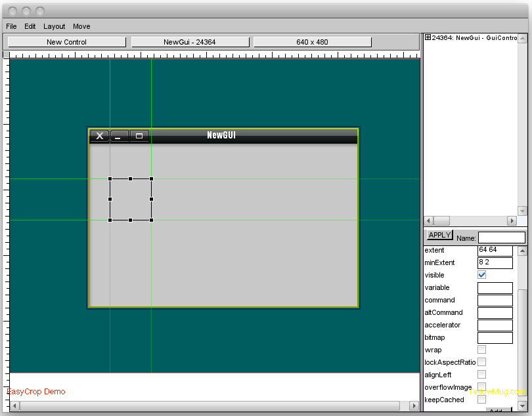The image size is (532, 416).
Task: Click bottom-right resize handle of selected control
Action: tap(151, 220)
